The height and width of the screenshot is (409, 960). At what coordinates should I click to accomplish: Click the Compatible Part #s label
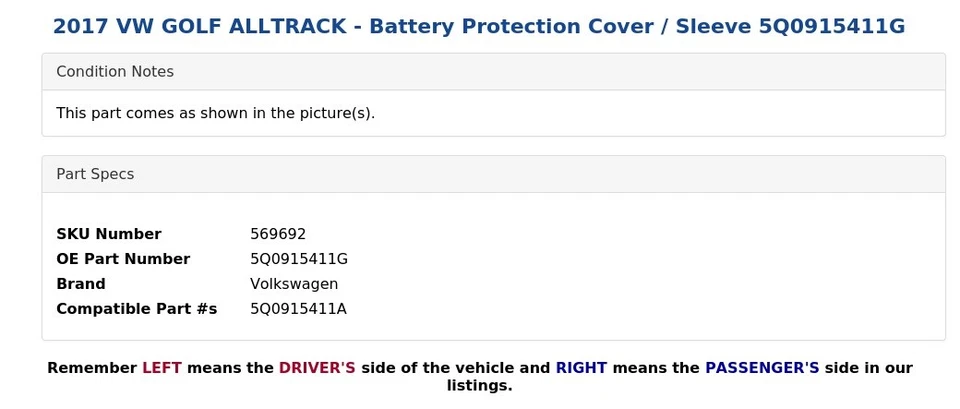[136, 309]
